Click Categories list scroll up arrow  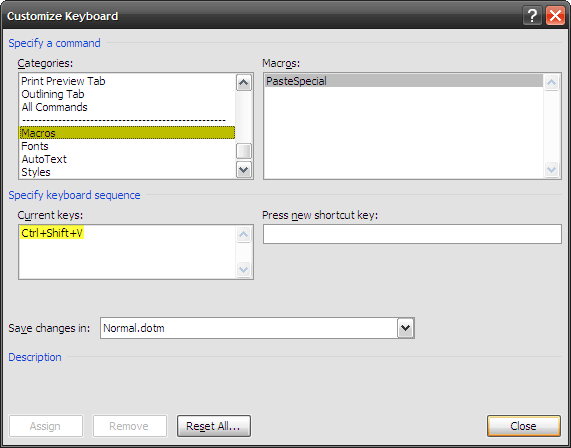244,83
